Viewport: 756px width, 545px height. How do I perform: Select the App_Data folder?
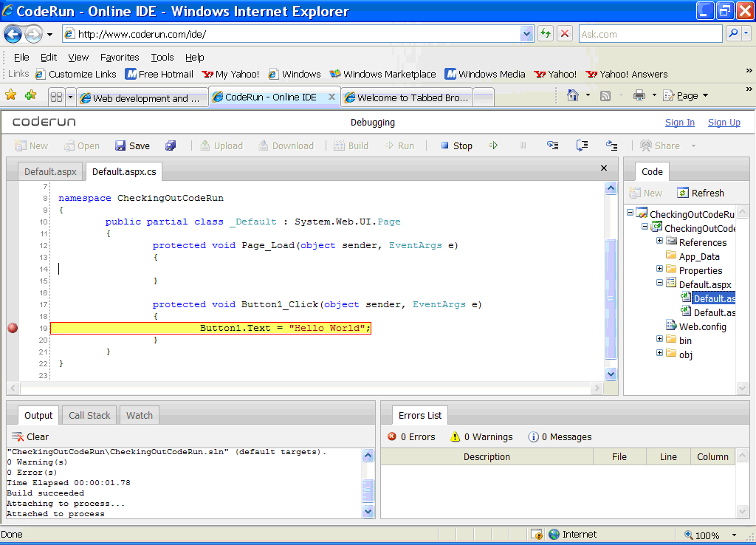pos(693,256)
